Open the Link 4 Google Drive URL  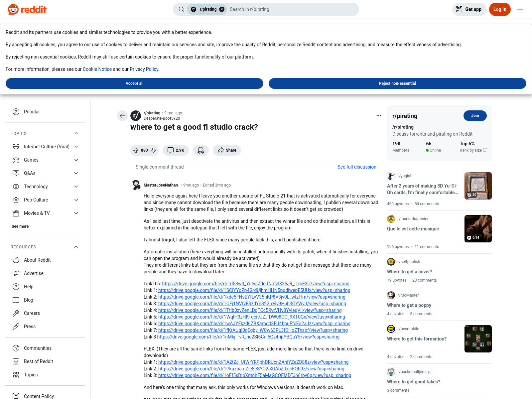250,310
